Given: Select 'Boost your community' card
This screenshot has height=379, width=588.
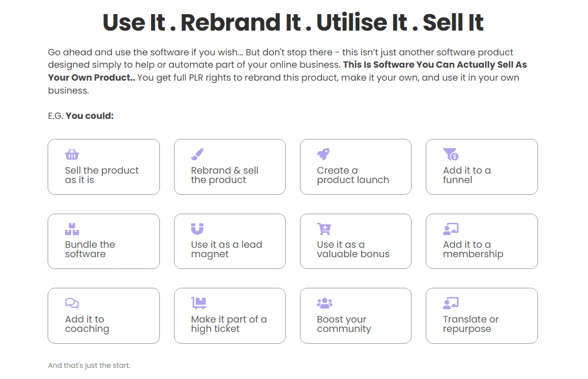Looking at the screenshot, I should (355, 324).
